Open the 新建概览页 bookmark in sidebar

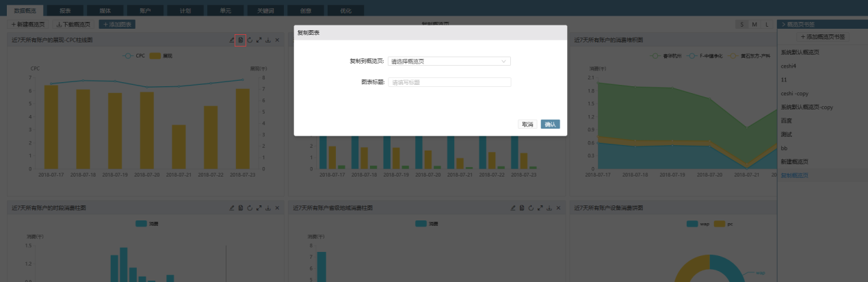(x=794, y=162)
